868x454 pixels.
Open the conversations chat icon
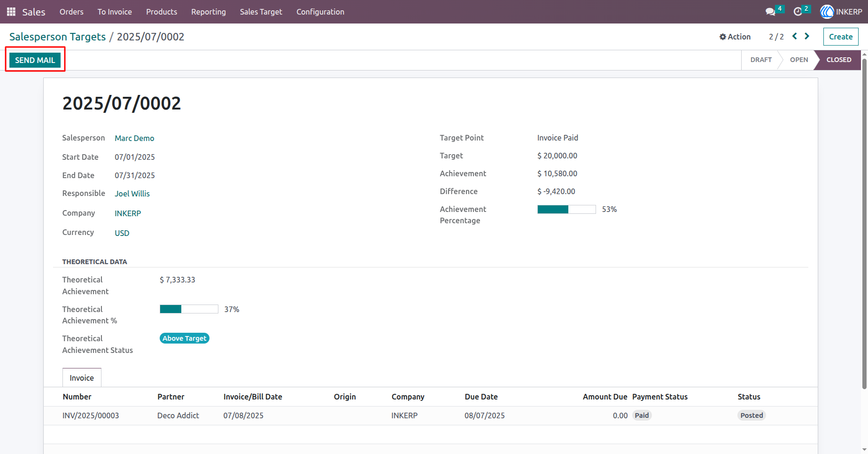770,12
